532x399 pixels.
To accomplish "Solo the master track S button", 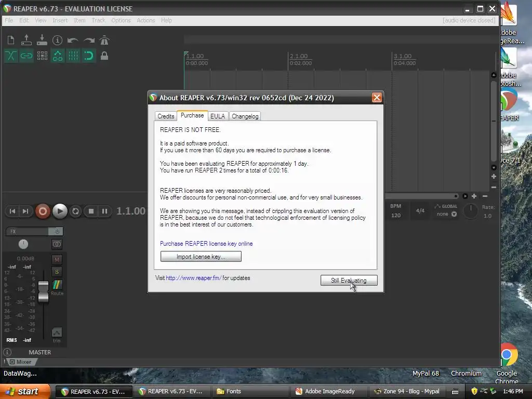I will coord(57,272).
